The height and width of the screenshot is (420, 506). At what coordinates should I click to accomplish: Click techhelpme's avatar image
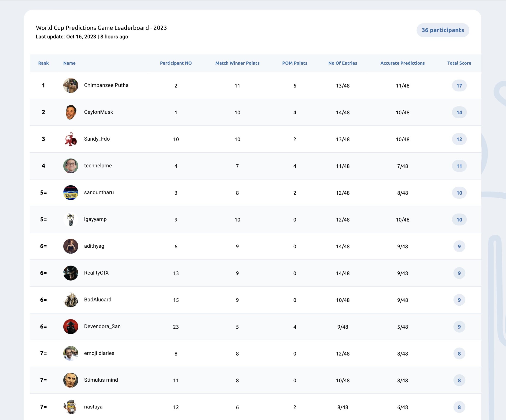coord(71,166)
